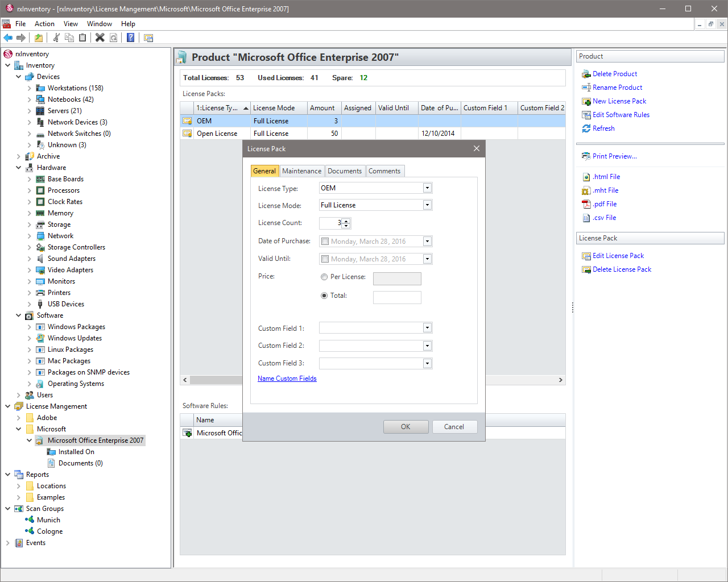Open the Window menu

pyautogui.click(x=100, y=24)
